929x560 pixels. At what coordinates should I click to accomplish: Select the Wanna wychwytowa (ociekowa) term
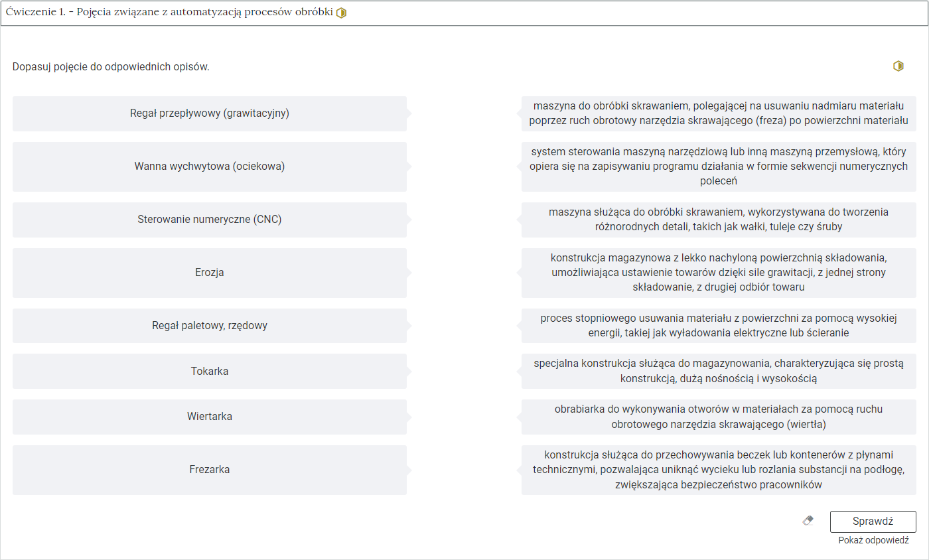[x=210, y=167]
